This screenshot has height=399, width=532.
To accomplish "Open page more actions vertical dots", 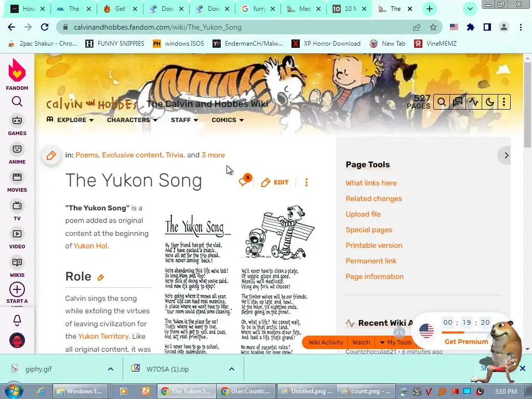I will click(307, 182).
